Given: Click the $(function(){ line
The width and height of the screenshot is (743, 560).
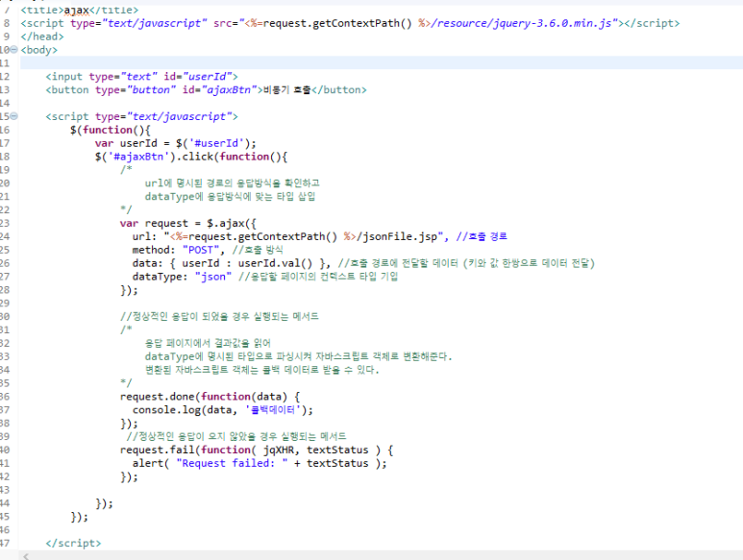Looking at the screenshot, I should (110, 130).
